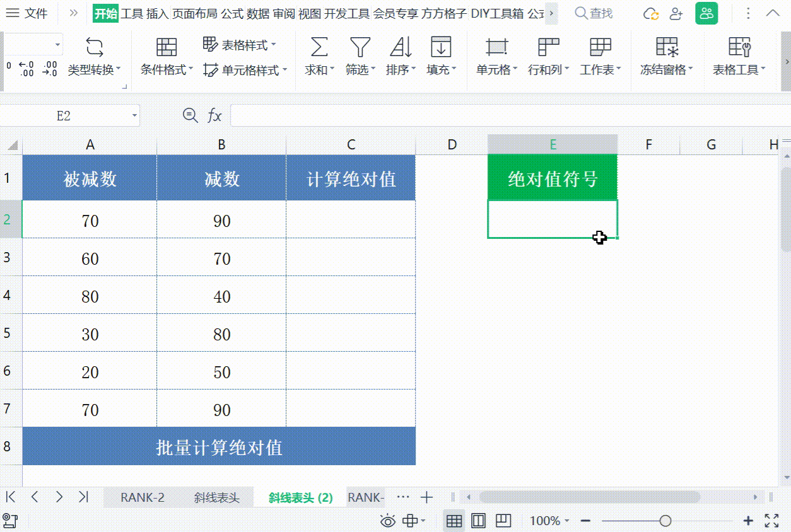Open the 页面布局 ribbon tab
This screenshot has height=532, width=791.
tap(195, 13)
